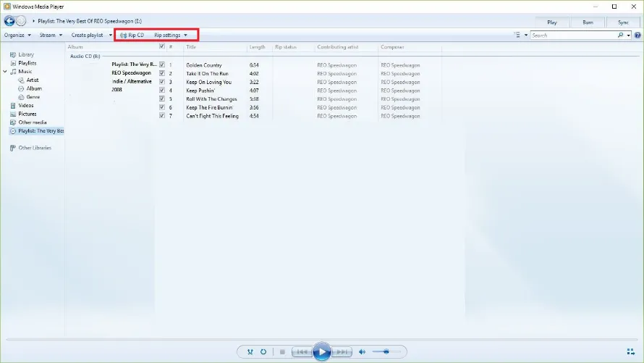Uncheck track 1 Golden Country
Viewport: 644px width, 363px height.
point(162,64)
